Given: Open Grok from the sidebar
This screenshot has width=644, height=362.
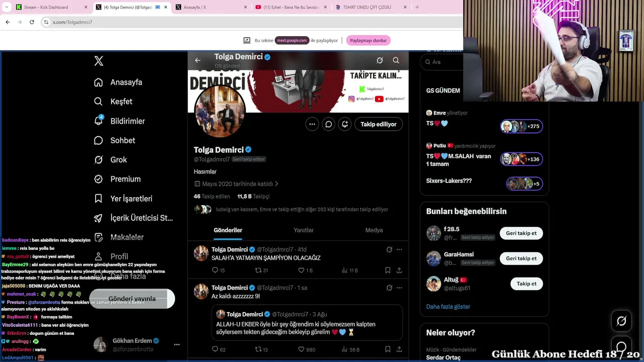Looking at the screenshot, I should point(111,160).
